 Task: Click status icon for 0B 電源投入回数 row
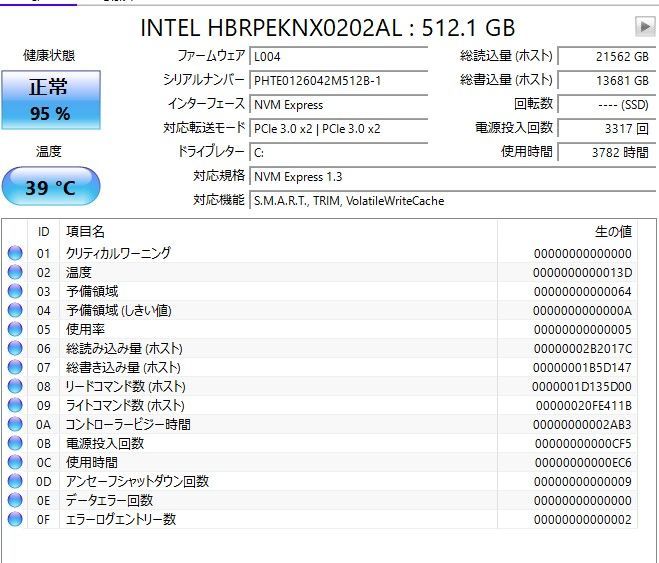[15, 443]
